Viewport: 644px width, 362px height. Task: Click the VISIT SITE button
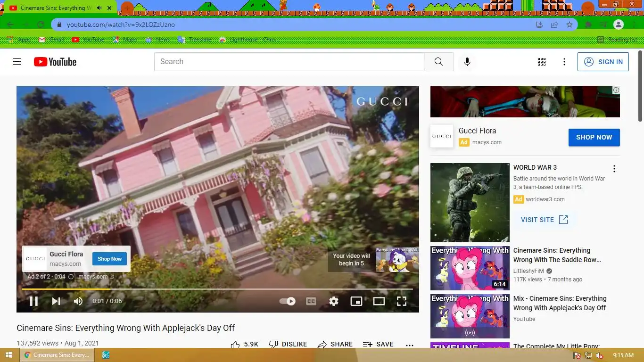point(545,220)
